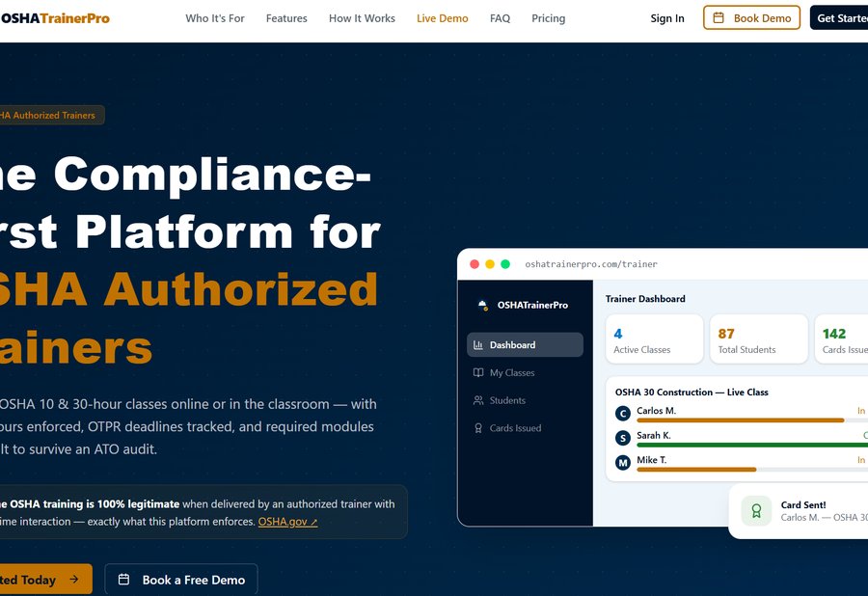Click Carlos M. avatar circle
The width and height of the screenshot is (868, 596).
coord(623,414)
